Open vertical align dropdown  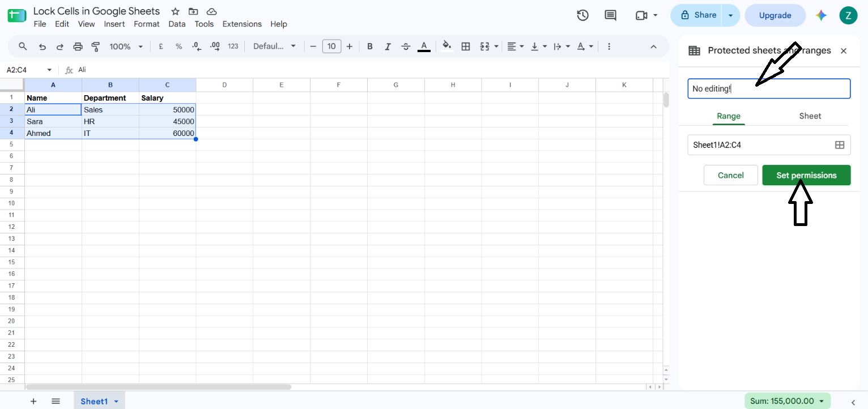coord(539,46)
